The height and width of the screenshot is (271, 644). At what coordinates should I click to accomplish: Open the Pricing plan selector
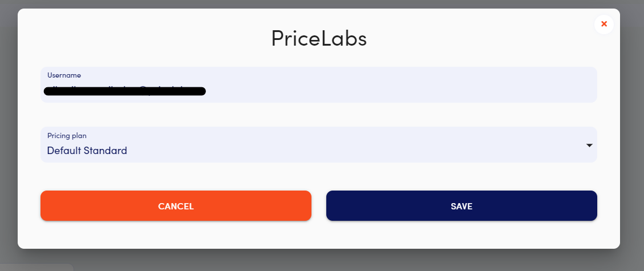[x=319, y=144]
